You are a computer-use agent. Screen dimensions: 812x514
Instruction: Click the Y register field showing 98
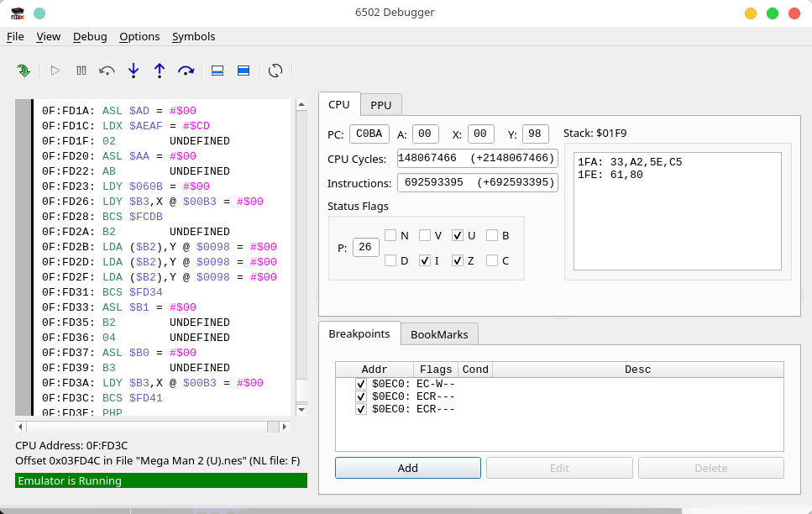coord(536,134)
